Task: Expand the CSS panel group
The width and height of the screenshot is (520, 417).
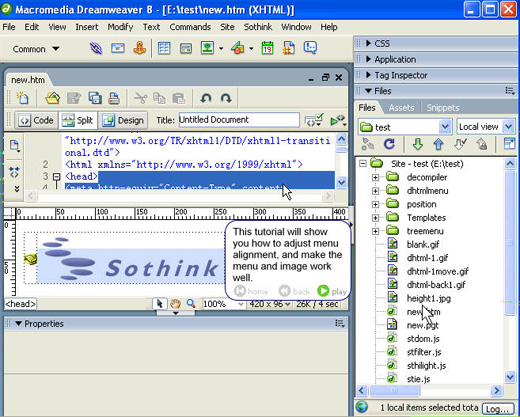Action: pos(368,43)
